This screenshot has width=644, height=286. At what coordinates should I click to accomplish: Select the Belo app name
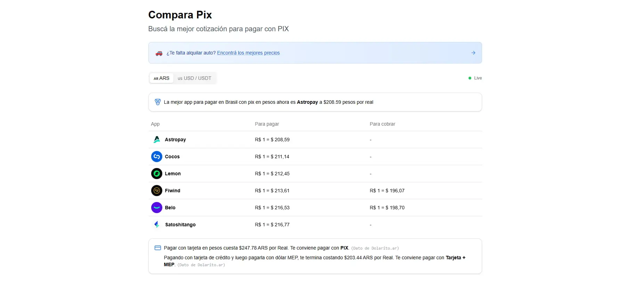[170, 208]
